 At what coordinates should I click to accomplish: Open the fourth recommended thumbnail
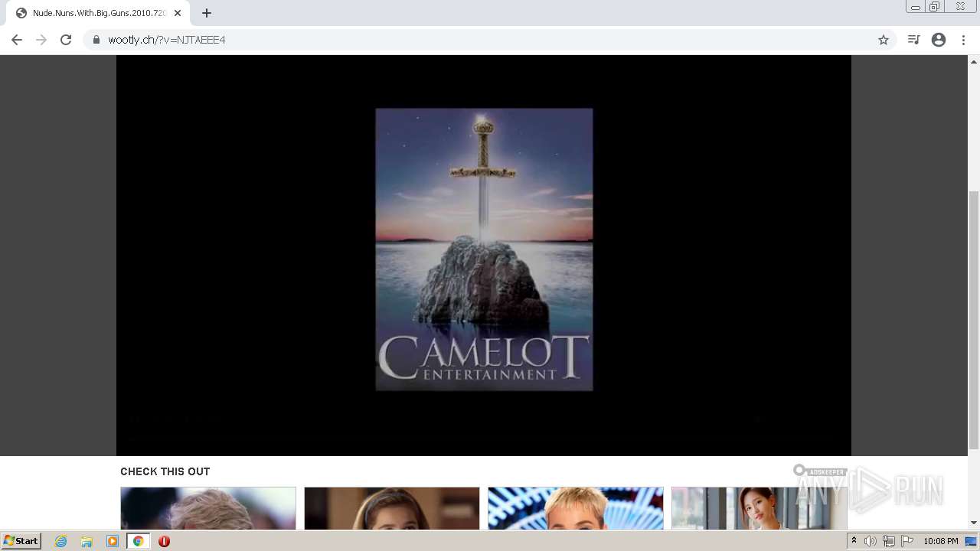[759, 508]
